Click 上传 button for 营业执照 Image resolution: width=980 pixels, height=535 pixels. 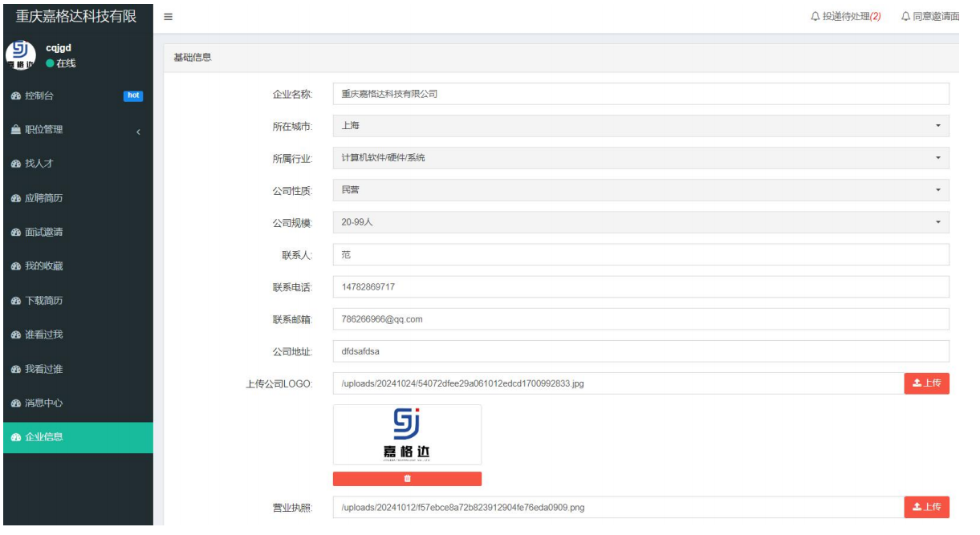(926, 507)
